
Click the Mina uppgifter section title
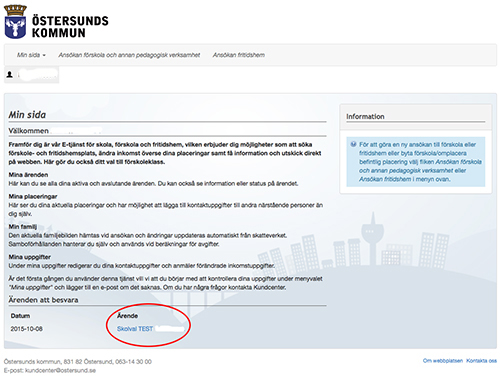(30, 257)
